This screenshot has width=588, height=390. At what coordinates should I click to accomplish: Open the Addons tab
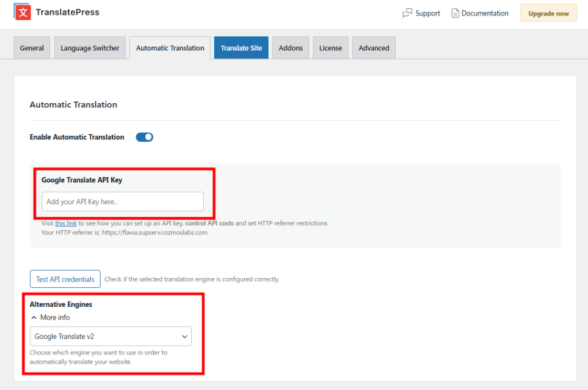click(291, 48)
